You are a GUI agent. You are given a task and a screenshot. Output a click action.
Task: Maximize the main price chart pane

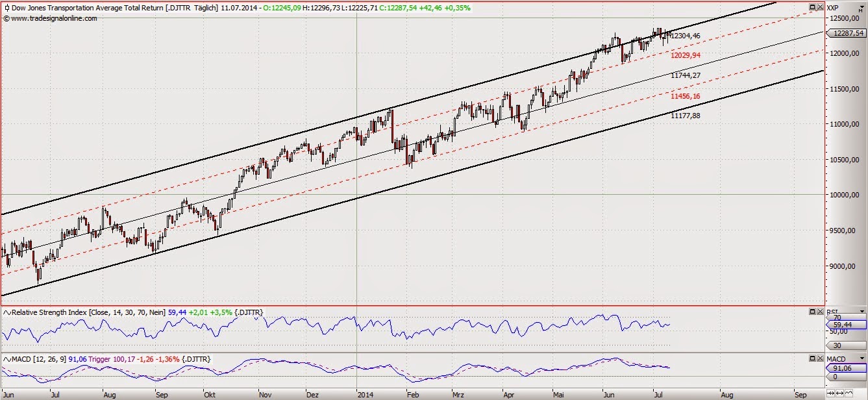pos(812,7)
